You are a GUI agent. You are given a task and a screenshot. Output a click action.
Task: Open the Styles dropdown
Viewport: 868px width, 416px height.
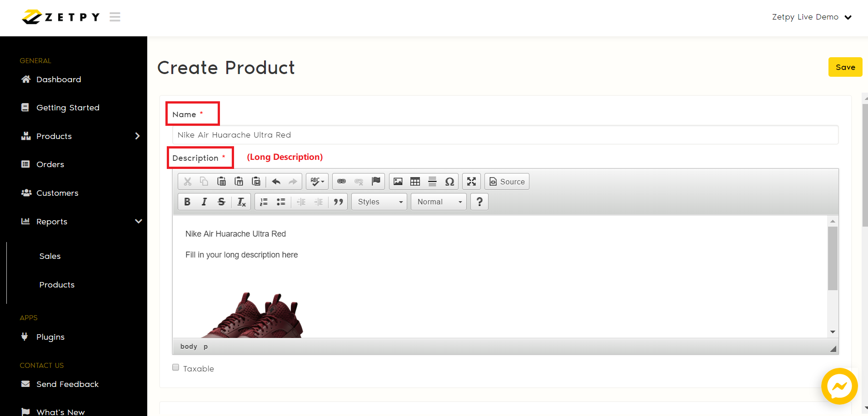click(379, 202)
